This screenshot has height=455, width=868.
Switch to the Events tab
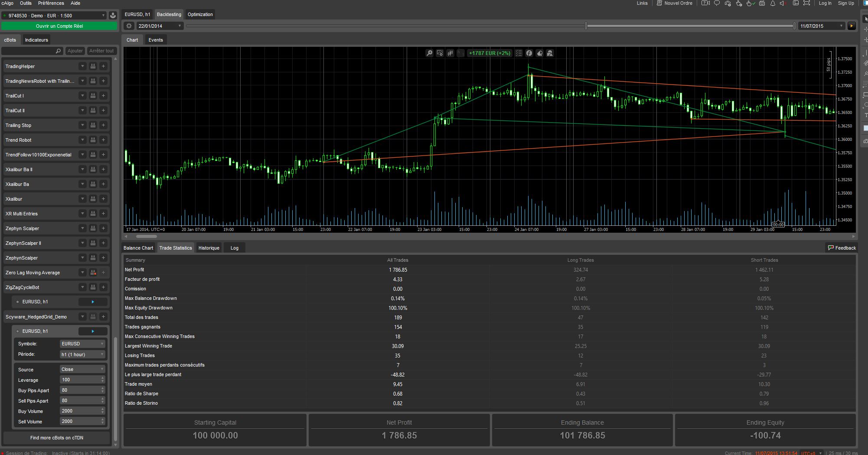click(x=156, y=40)
